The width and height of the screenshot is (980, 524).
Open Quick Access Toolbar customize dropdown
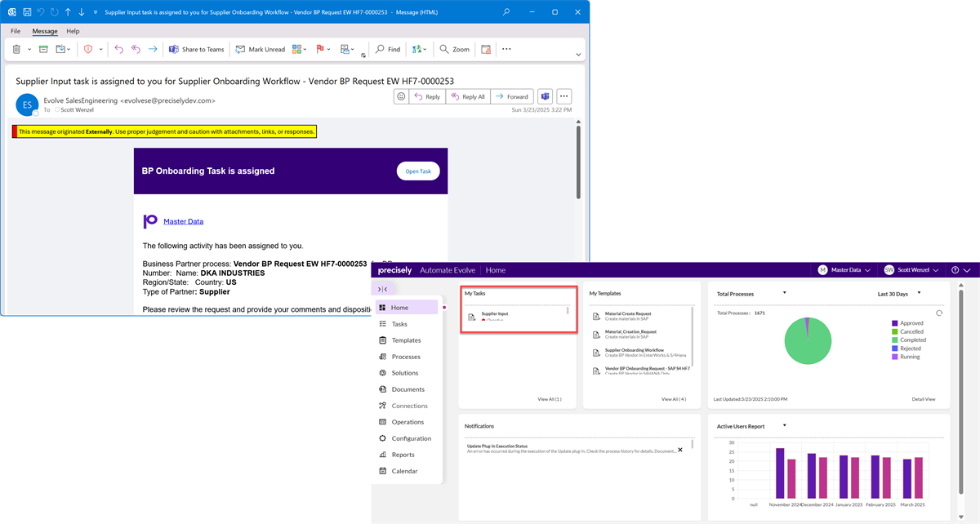point(96,12)
